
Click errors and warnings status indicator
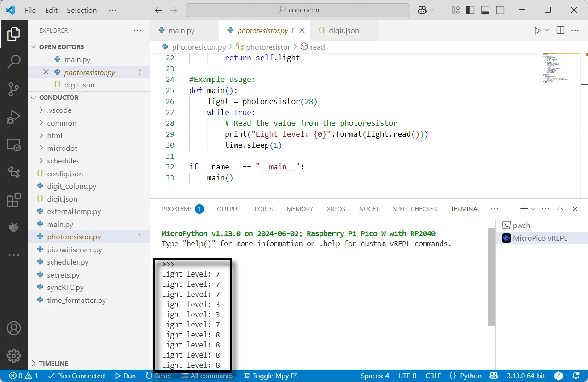(x=23, y=376)
